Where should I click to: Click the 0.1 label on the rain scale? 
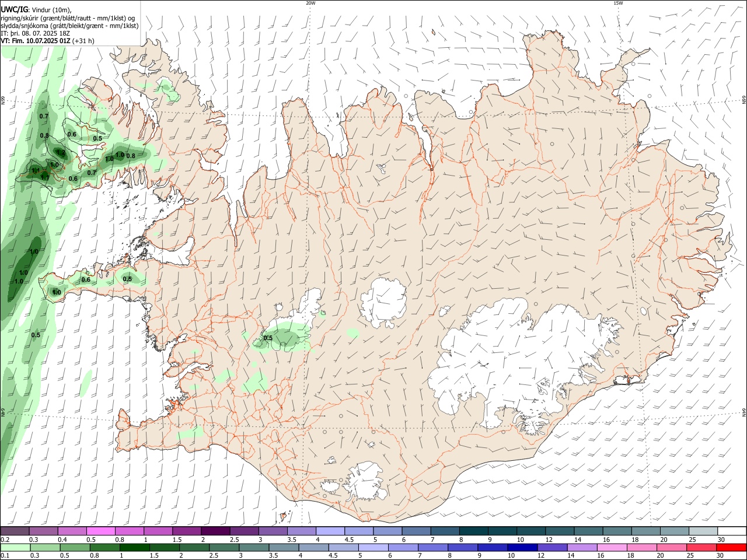click(x=5, y=556)
